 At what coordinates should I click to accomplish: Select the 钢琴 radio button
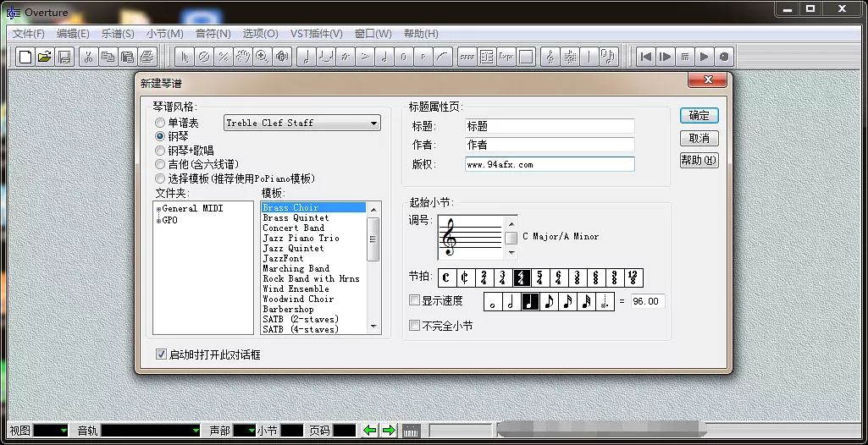click(x=160, y=136)
